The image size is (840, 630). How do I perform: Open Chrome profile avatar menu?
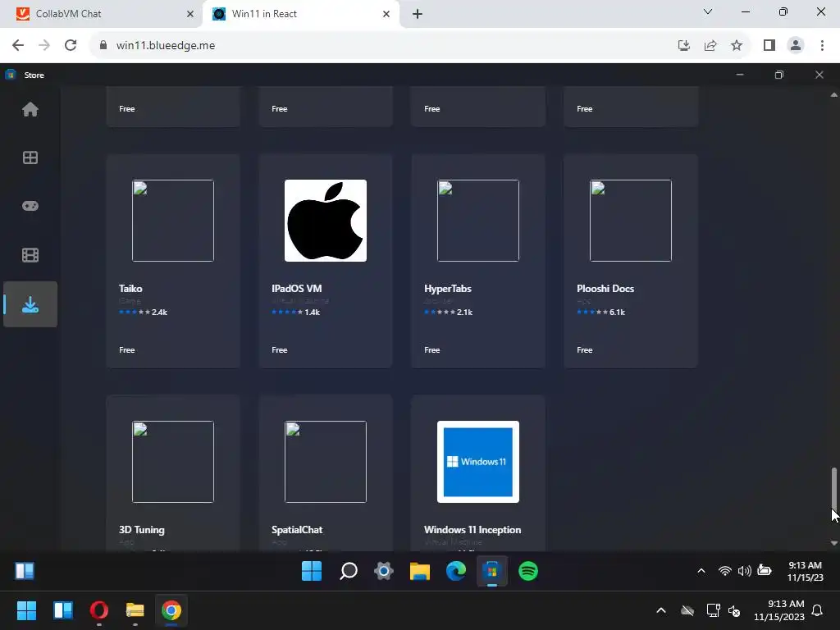coord(796,45)
